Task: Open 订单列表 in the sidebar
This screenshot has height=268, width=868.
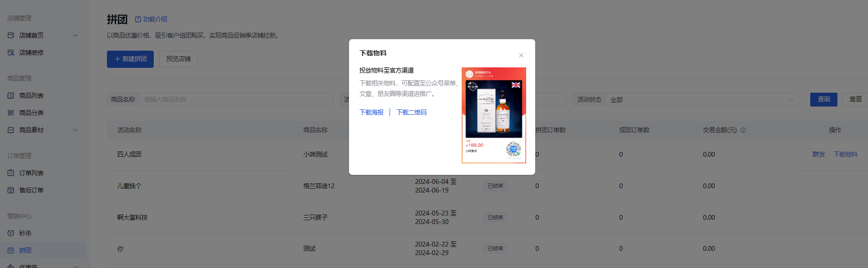Action: (31, 173)
